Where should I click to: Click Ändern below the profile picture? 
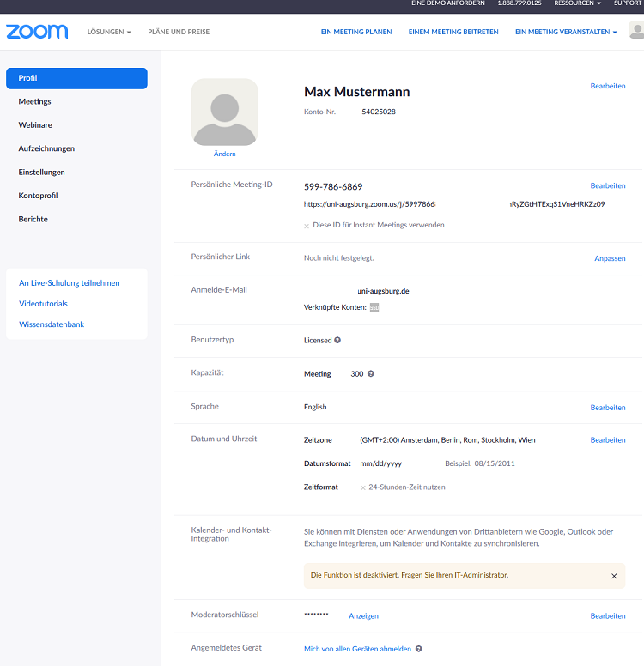click(224, 154)
